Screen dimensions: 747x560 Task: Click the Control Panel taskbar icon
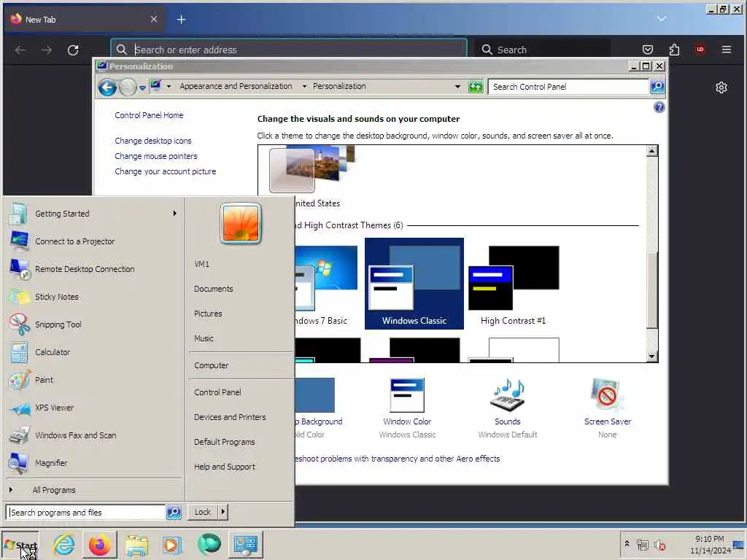coord(245,544)
